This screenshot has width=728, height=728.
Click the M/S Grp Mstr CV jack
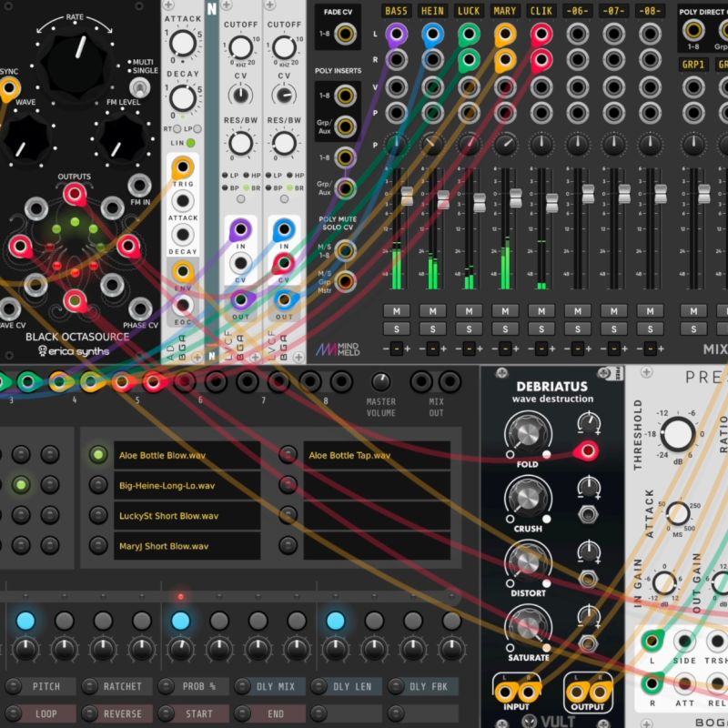point(346,281)
